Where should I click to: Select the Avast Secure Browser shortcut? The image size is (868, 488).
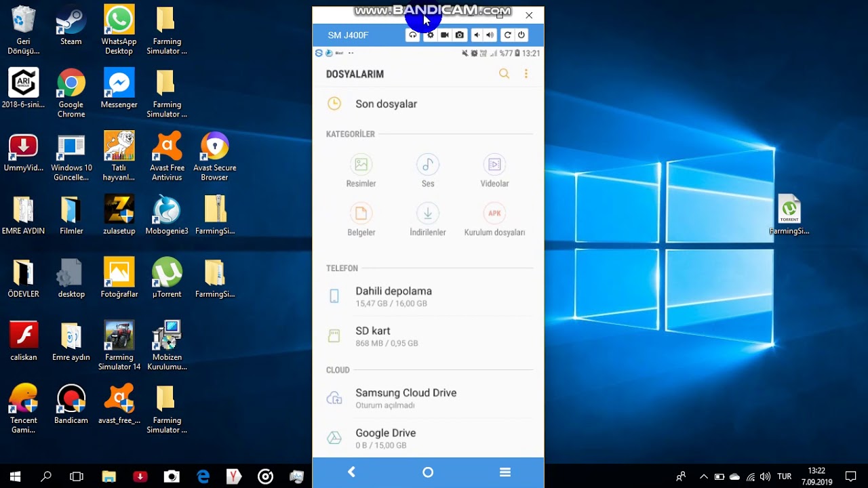click(x=215, y=157)
